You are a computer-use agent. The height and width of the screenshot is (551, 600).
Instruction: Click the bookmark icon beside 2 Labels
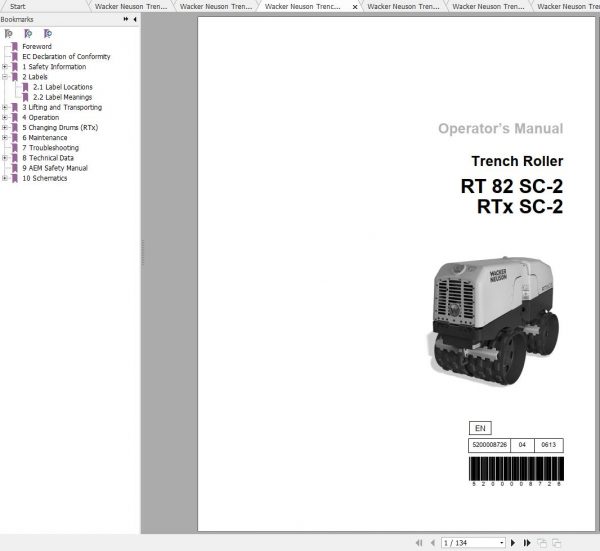point(15,77)
